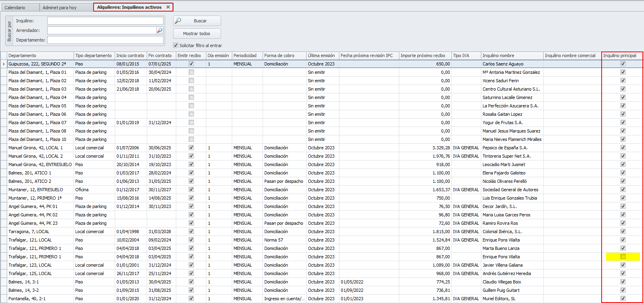Viewport: 644px width, 303px height.
Task: Open the Arrendador lookup magnifier icon
Action: pos(160,30)
